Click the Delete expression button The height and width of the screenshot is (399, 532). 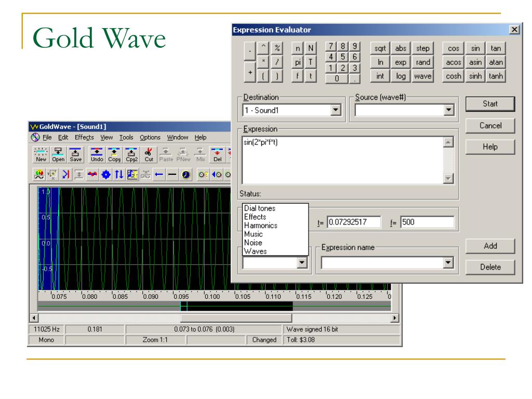(x=490, y=267)
